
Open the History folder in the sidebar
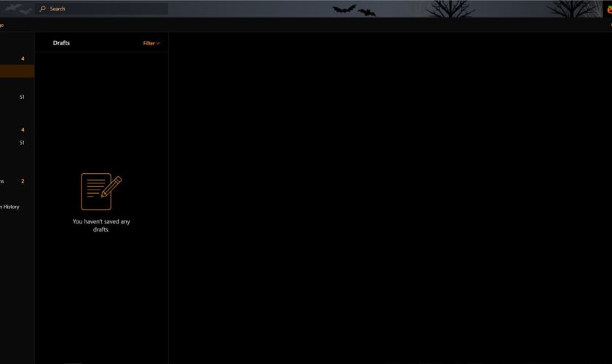tap(9, 207)
